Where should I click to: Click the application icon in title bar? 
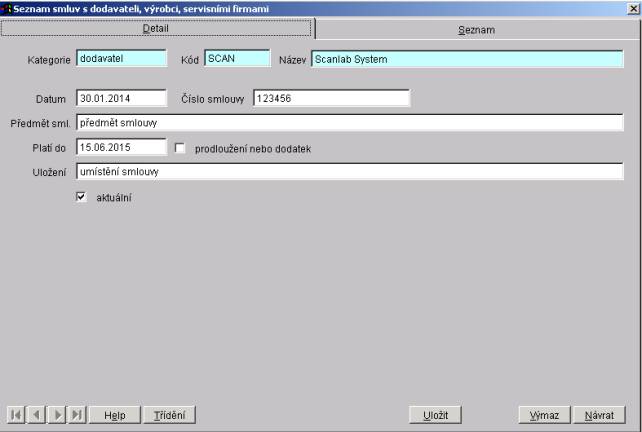click(6, 8)
